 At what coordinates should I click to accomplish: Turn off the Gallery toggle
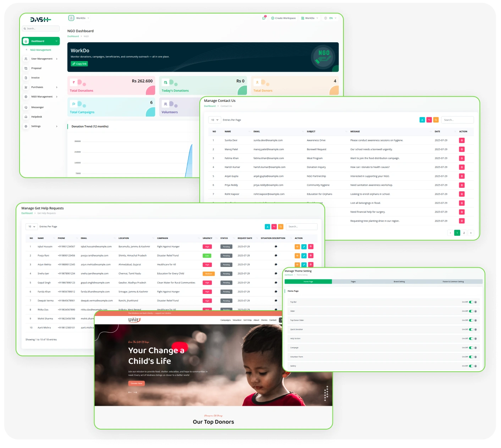point(471,366)
